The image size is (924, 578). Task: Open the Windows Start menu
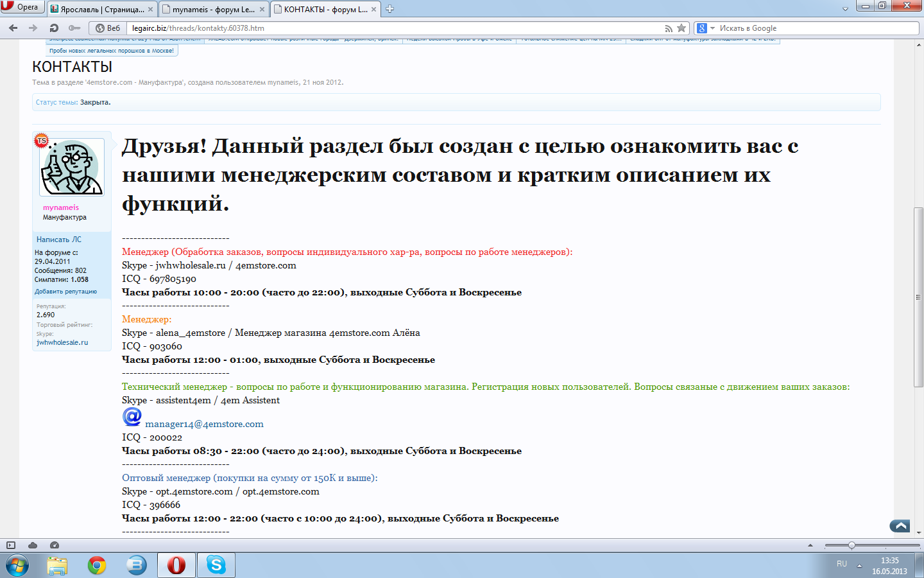click(17, 566)
